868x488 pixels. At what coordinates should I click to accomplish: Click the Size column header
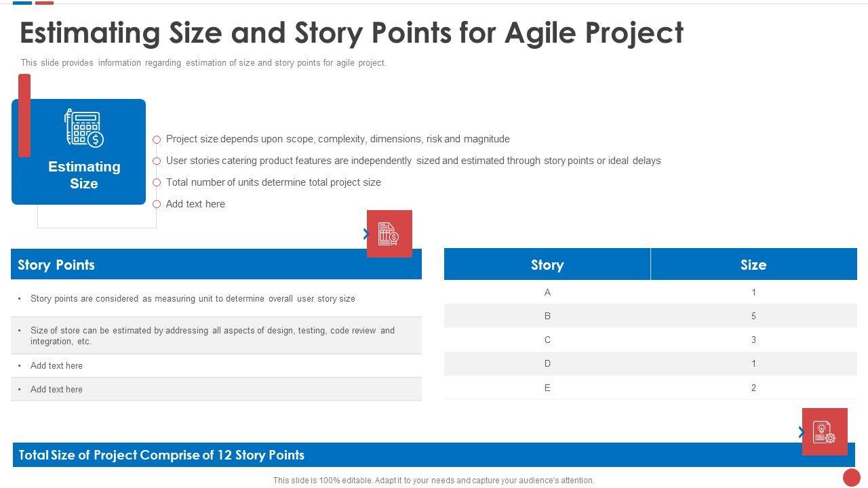point(753,265)
